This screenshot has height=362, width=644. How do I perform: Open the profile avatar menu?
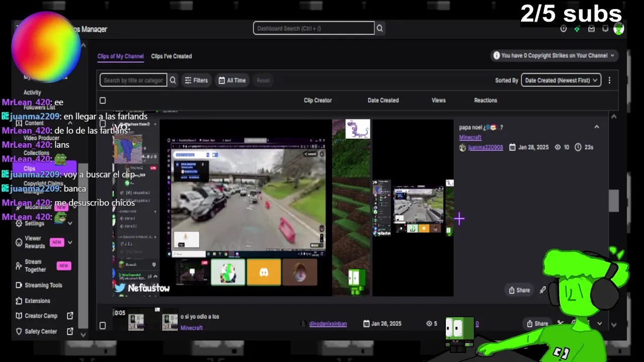(x=619, y=29)
